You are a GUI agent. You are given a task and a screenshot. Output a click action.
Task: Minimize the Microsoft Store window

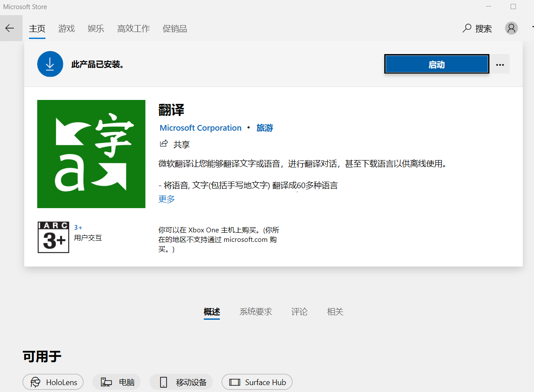click(489, 6)
